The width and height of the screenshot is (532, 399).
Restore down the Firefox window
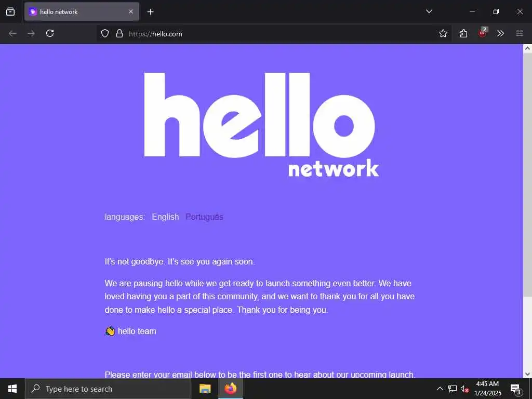click(496, 11)
